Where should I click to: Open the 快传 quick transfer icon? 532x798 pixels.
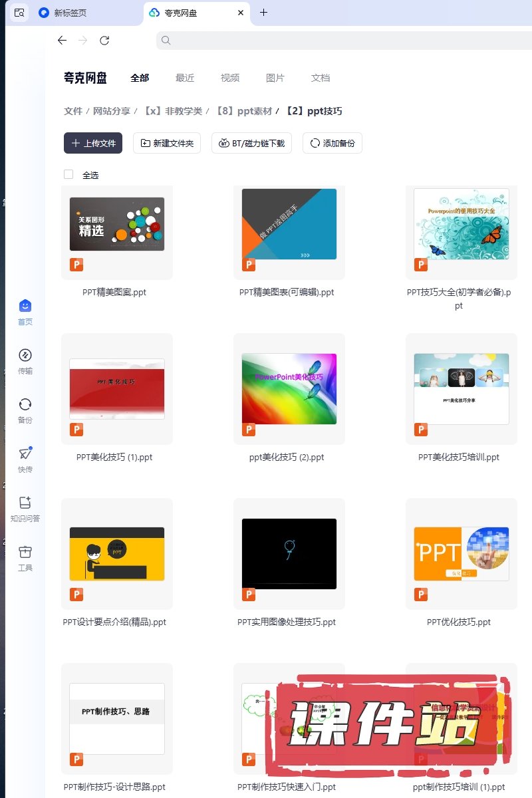pyautogui.click(x=25, y=454)
